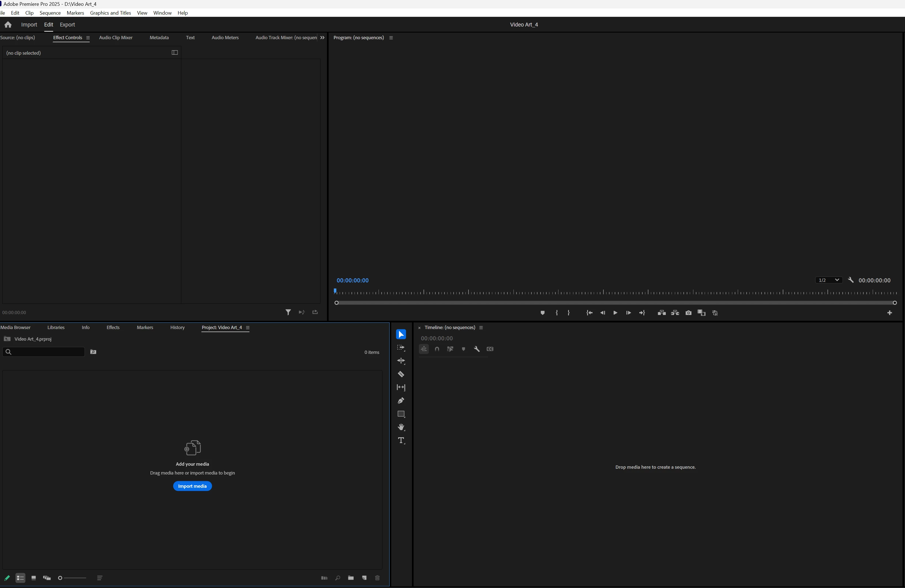The image size is (905, 588).
Task: Click the Export Frame camera icon
Action: coord(688,313)
